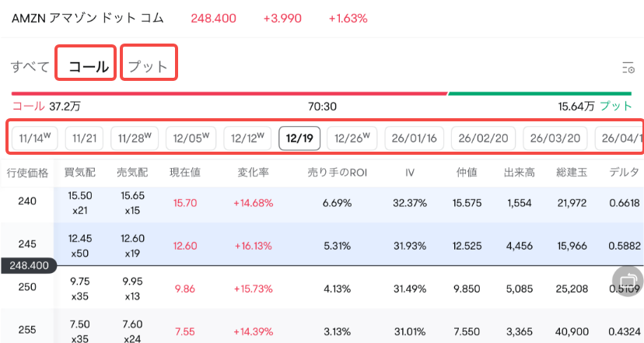The width and height of the screenshot is (644, 343).
Task: Click change rate +15.73%
Action: 253,289
